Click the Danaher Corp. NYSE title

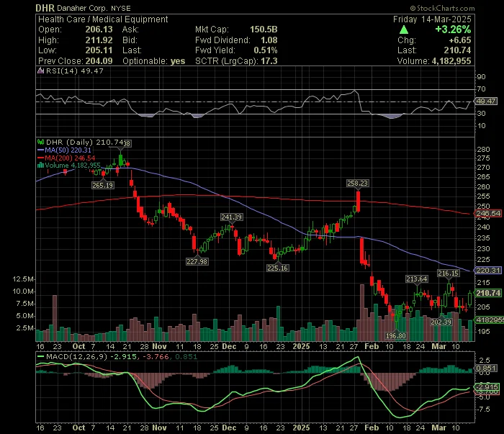94,9
